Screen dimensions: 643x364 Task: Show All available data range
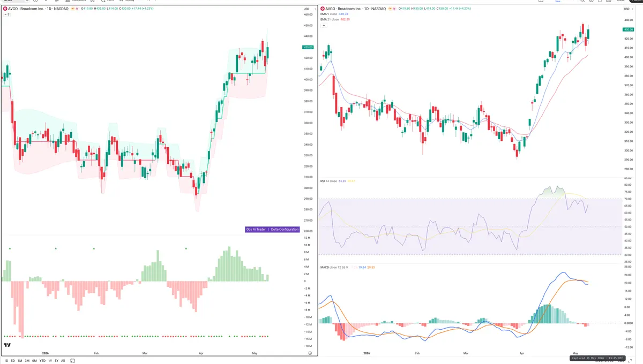pos(63,360)
